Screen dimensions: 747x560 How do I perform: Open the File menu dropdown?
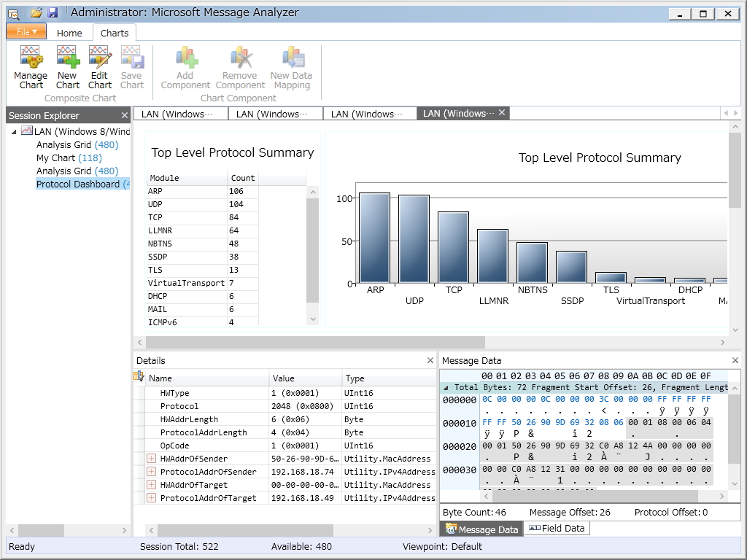pos(26,31)
